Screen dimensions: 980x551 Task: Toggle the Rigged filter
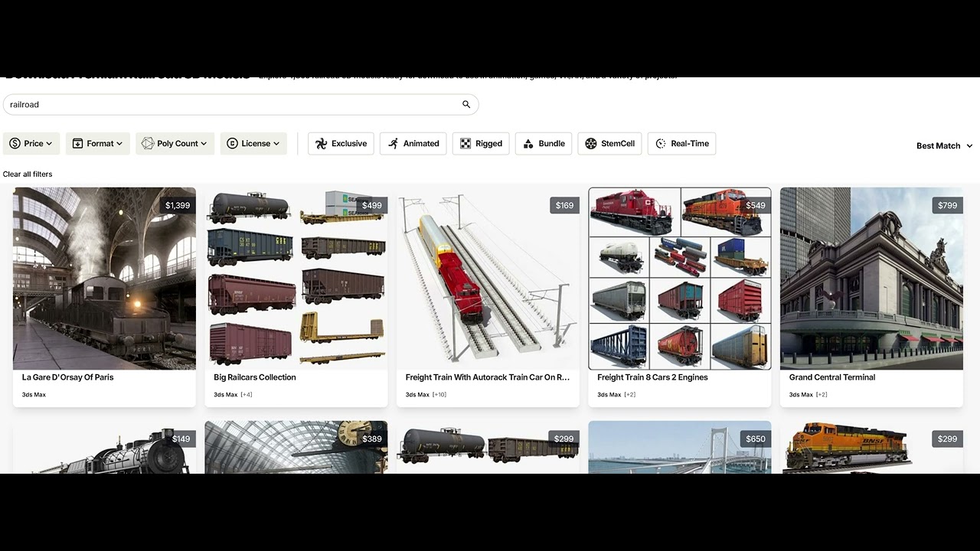pos(481,143)
